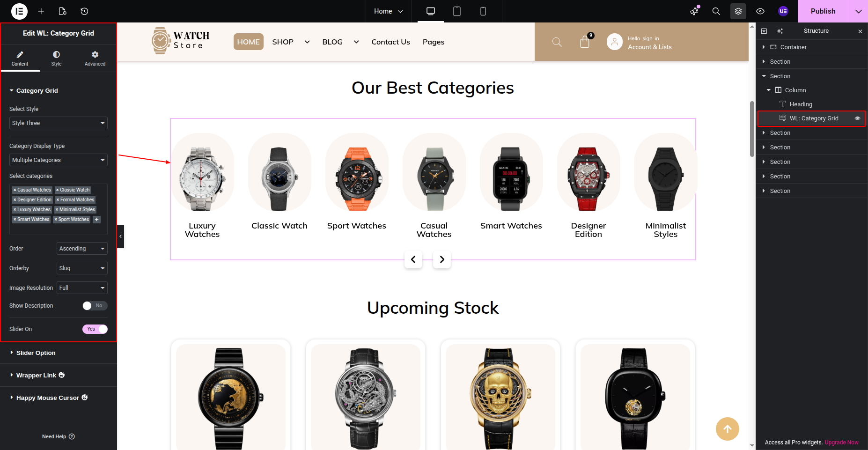Image resolution: width=868 pixels, height=450 pixels.
Task: Open the revision history icon
Action: (x=84, y=11)
